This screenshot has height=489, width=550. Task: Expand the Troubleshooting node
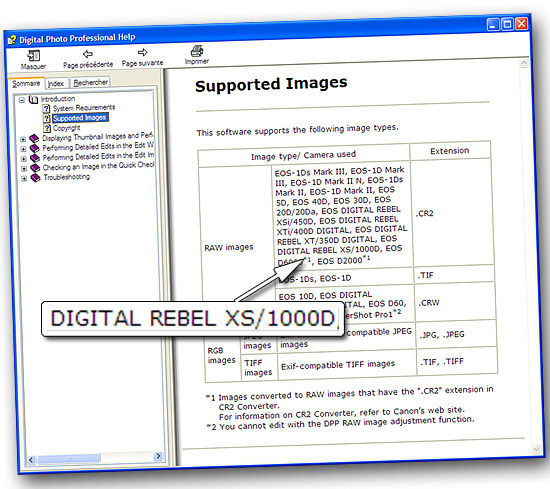tap(24, 179)
